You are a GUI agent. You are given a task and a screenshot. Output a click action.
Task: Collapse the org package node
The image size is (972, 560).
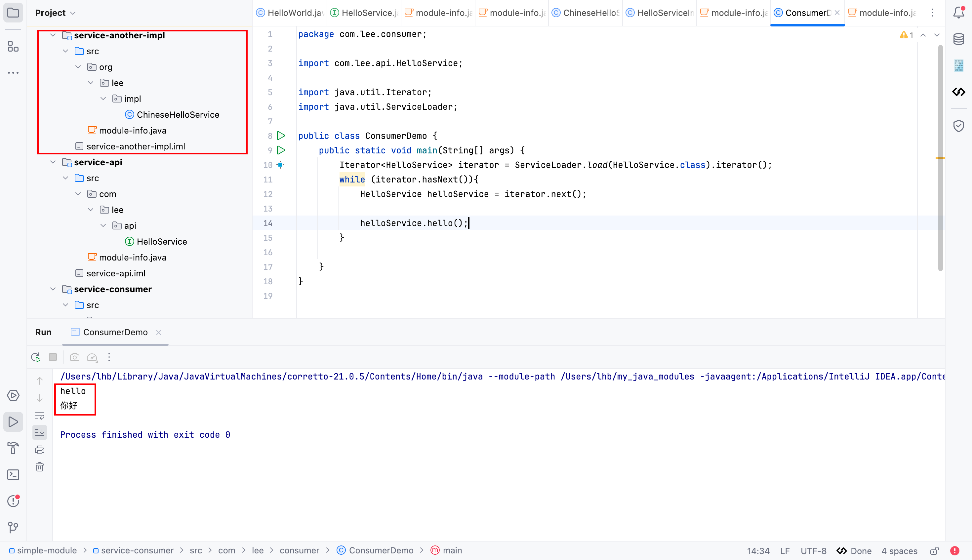78,67
